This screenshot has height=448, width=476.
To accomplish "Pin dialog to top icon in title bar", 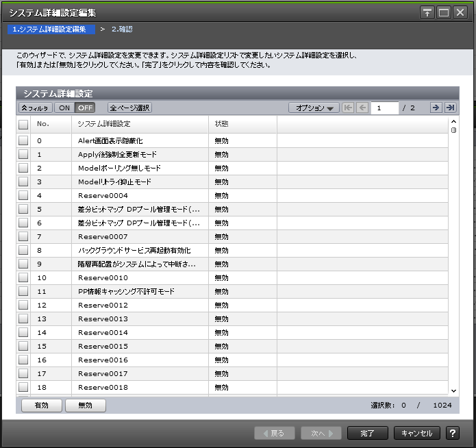I will (427, 13).
